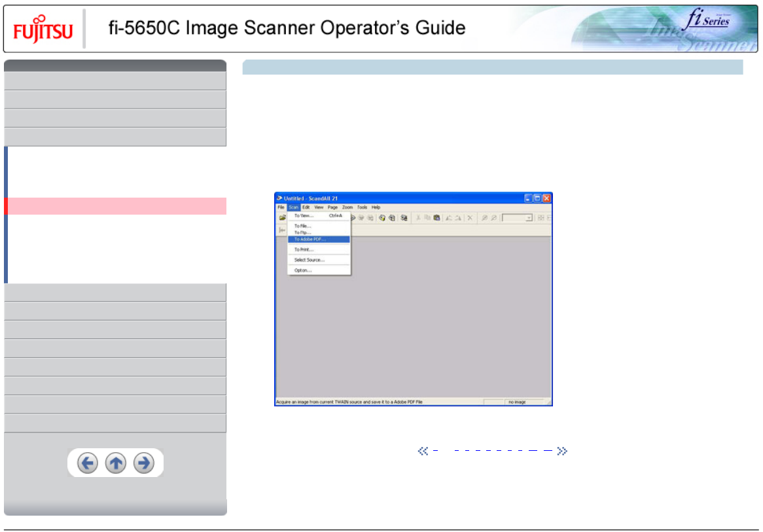The height and width of the screenshot is (532, 763).
Task: Open the Page menu in ScandAll 21
Action: pos(333,207)
